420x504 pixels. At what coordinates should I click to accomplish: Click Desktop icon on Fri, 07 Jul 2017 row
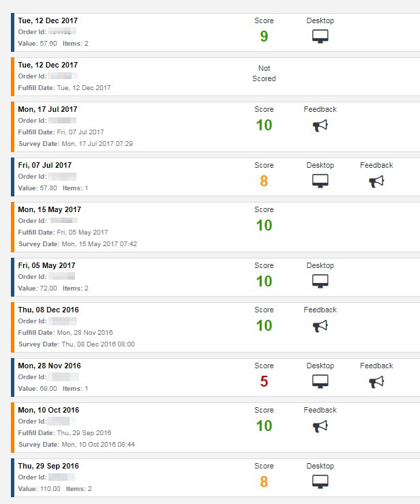[x=320, y=181]
